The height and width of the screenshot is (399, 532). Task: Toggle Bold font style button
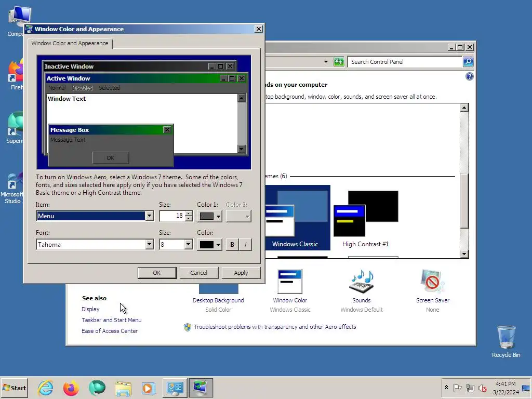tap(232, 245)
